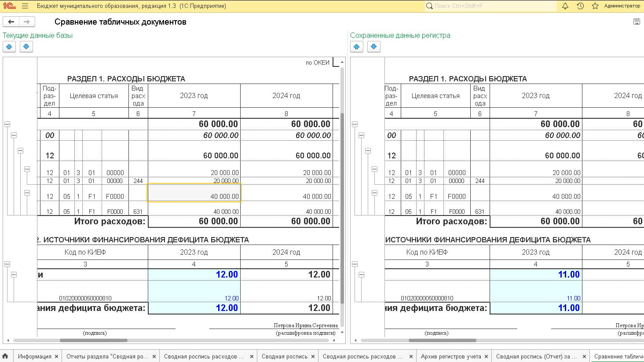Close the Информация tab
Screen dimensions: 644x362
(57, 357)
